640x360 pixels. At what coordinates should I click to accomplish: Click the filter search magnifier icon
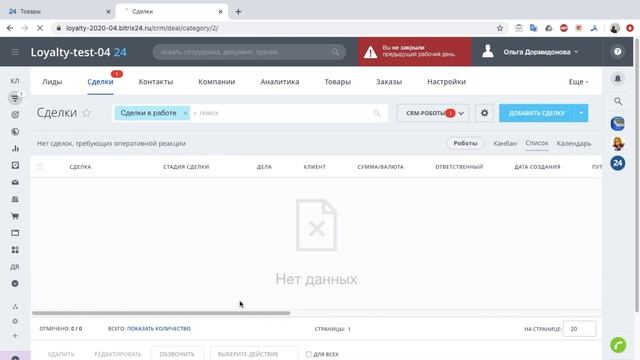376,113
